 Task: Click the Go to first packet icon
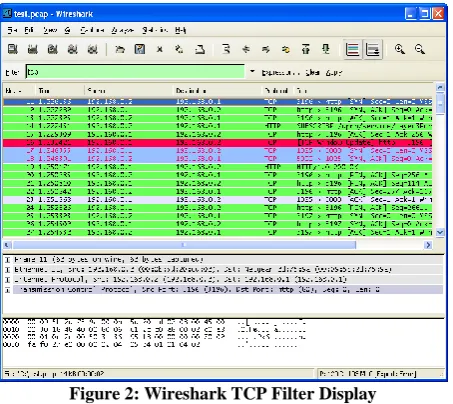click(x=306, y=49)
